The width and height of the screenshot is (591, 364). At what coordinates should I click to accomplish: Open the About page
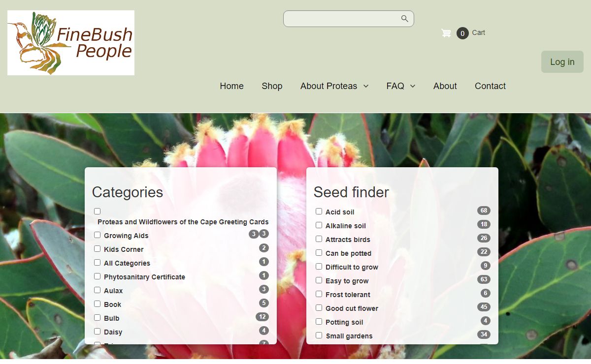click(445, 86)
